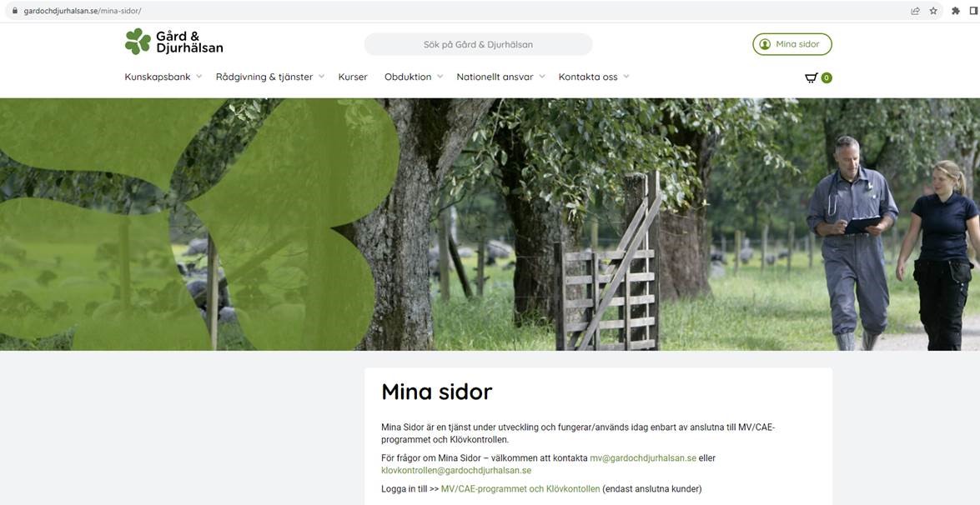Expand the Kontakta oss menu
This screenshot has width=980, height=505.
[594, 77]
